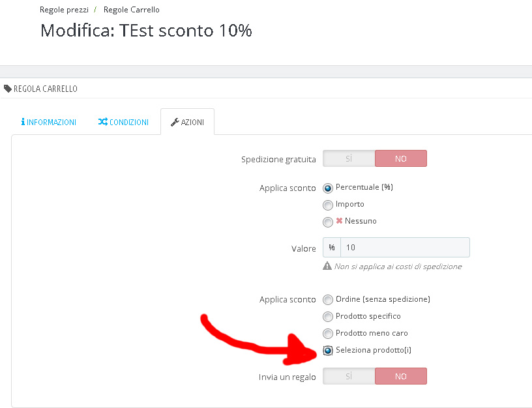
Task: Click the Regole Carrello breadcrumb link
Action: pos(132,10)
